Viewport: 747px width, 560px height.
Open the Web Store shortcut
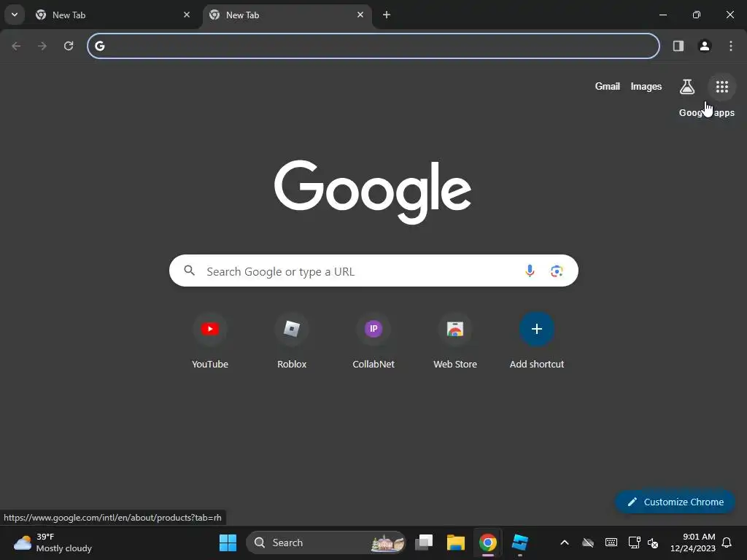pos(455,341)
